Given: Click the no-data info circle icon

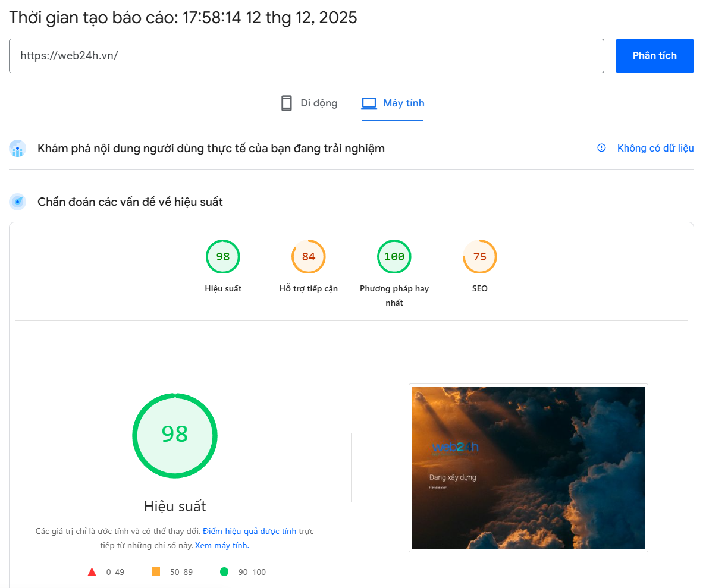Looking at the screenshot, I should click(x=601, y=148).
